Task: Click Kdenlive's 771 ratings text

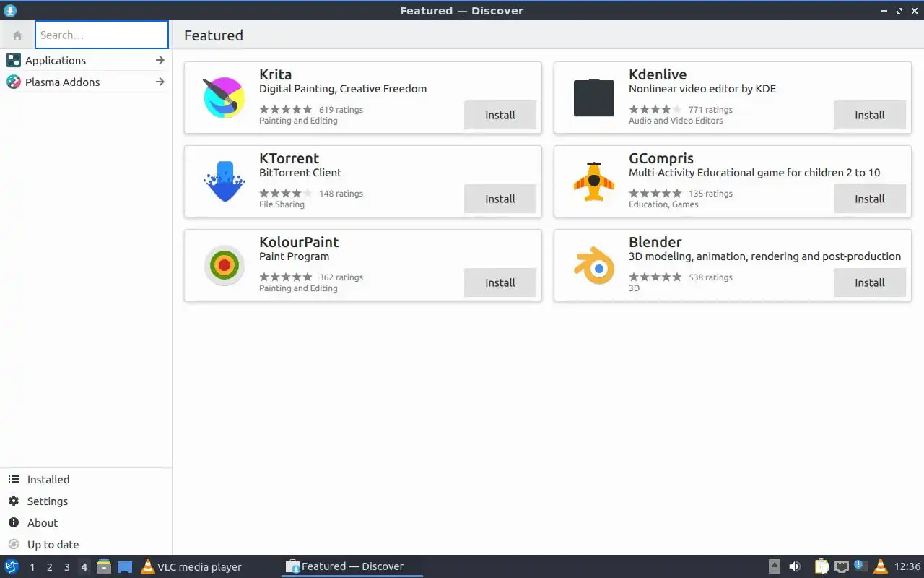Action: coord(710,110)
